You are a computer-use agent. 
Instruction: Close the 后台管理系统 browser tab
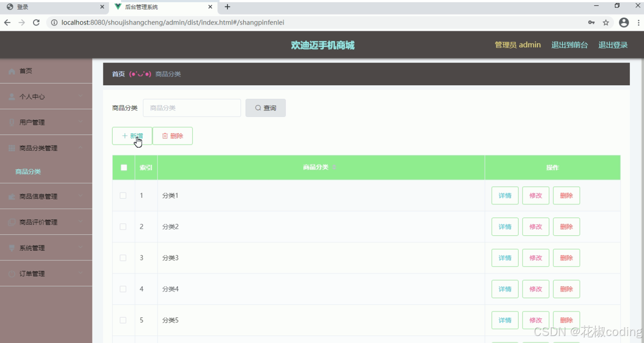210,7
